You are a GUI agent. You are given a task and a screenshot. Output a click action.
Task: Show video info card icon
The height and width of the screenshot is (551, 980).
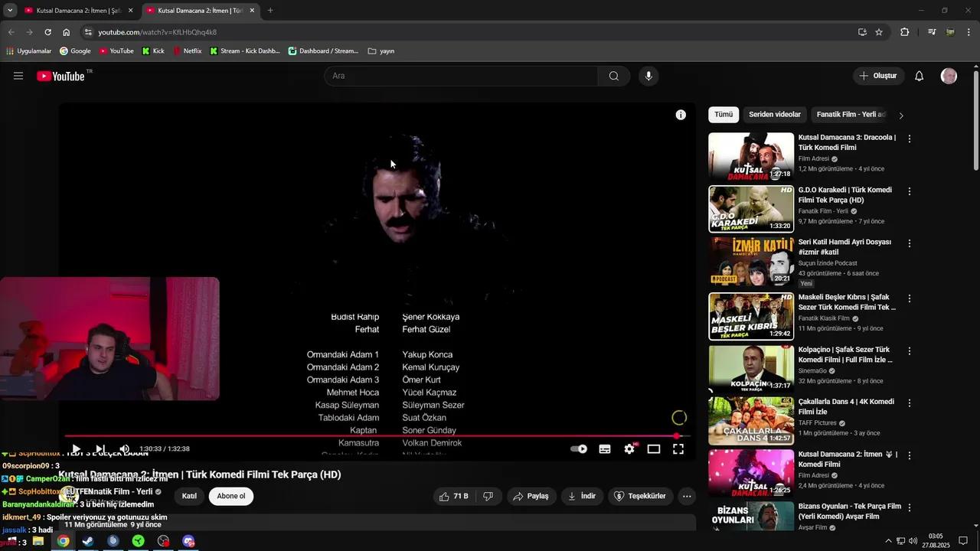[681, 115]
